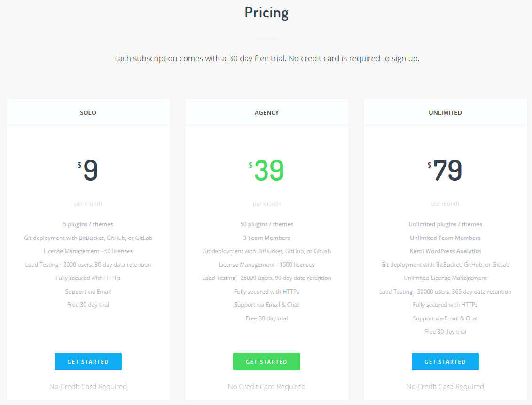Click the $79 price for Unlimited

coord(445,170)
